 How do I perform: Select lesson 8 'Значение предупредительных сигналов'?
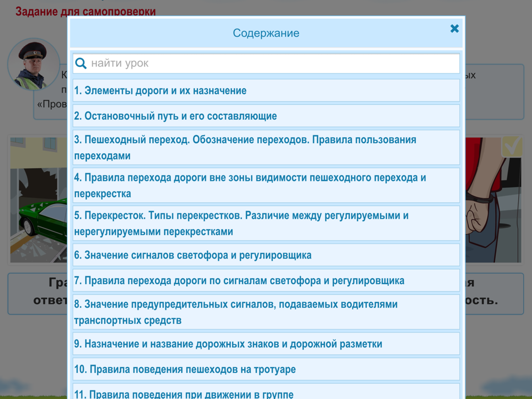click(266, 312)
